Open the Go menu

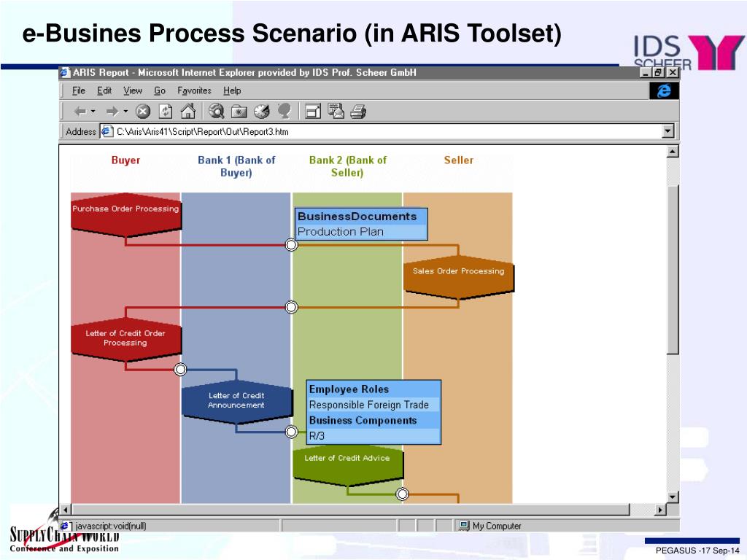(160, 90)
